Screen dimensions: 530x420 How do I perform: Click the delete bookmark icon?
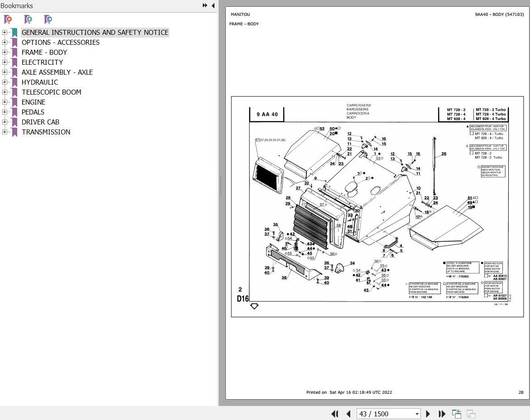pos(8,19)
